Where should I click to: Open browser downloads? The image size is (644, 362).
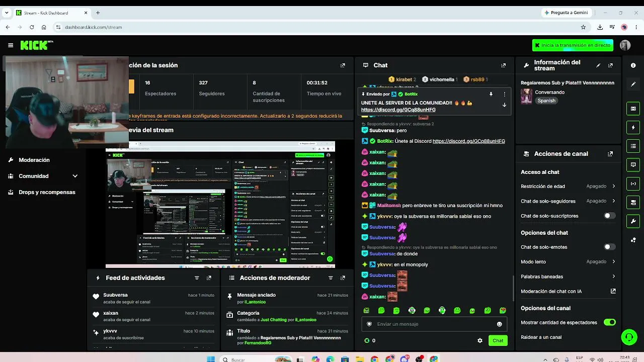click(x=600, y=27)
